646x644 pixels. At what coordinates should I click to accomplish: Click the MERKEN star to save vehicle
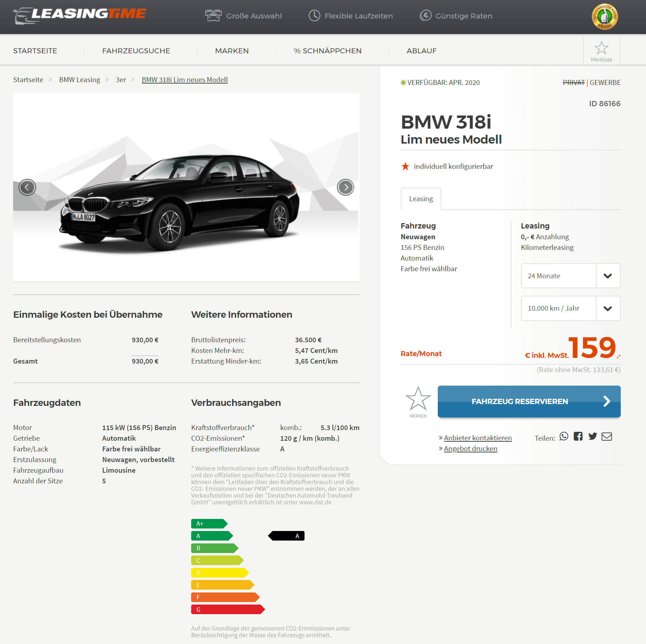pos(418,398)
